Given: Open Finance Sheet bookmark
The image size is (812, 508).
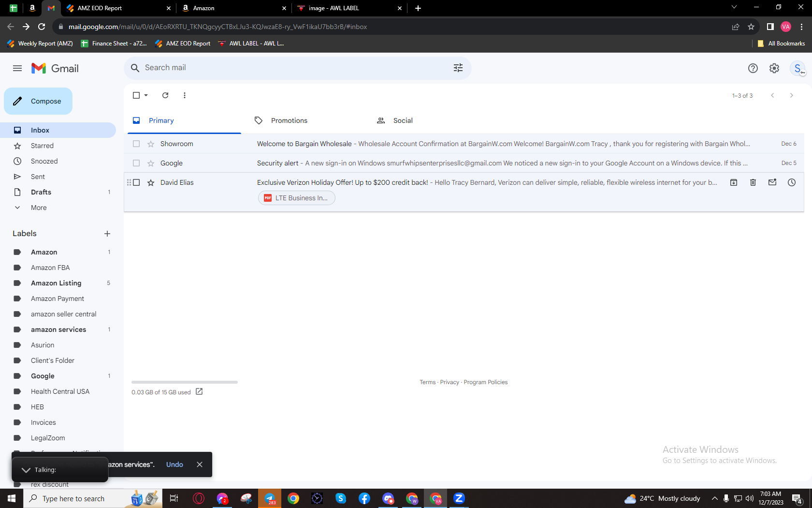Looking at the screenshot, I should click(x=114, y=44).
